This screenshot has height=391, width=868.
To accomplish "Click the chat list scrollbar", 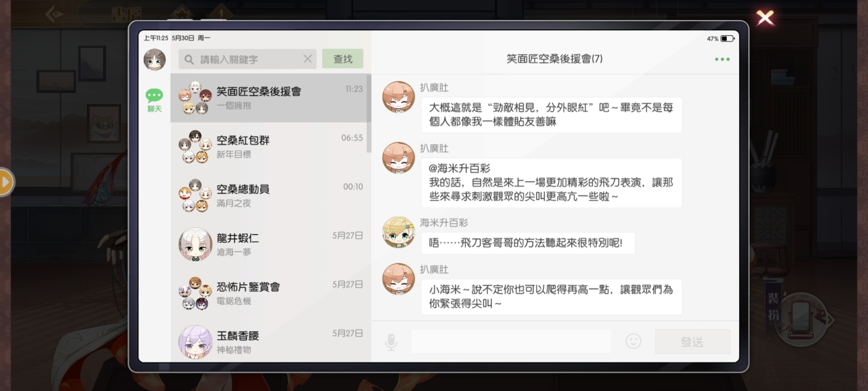I will [x=369, y=114].
